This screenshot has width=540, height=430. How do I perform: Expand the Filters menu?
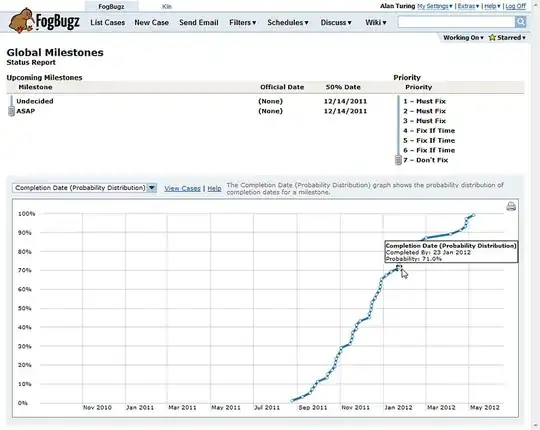[x=242, y=23]
